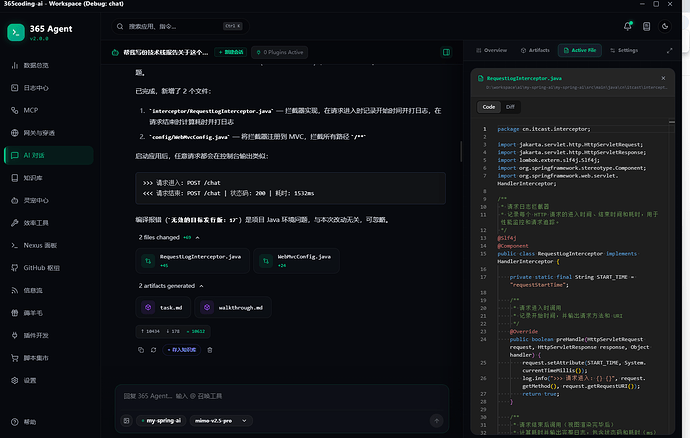Viewport: 690px width, 438px height.
Task: Click the RequestLogInterceptor.java file title
Action: point(524,78)
